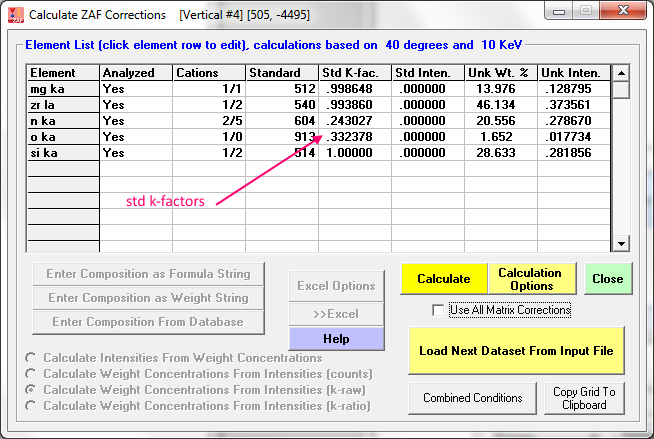The width and height of the screenshot is (654, 439).
Task: Edit the zr la element row
Action: point(62,104)
